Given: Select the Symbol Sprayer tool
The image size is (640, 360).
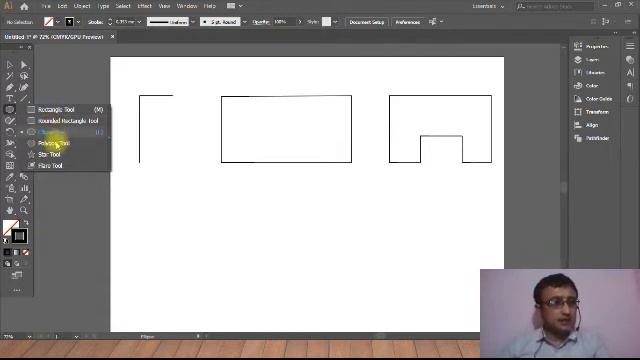Looking at the screenshot, I should point(10,188).
